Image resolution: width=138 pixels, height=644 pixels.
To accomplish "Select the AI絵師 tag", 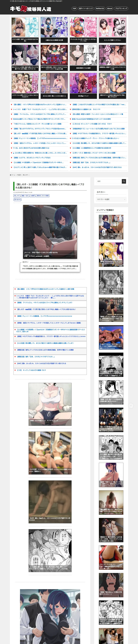I will (x=33, y=196).
